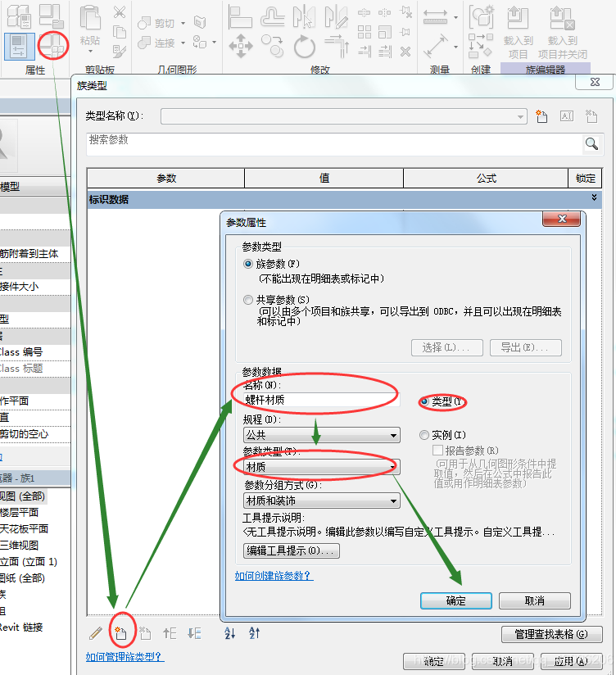Select 三维视图 in project browser
Image resolution: width=616 pixels, height=675 pixels.
20,545
